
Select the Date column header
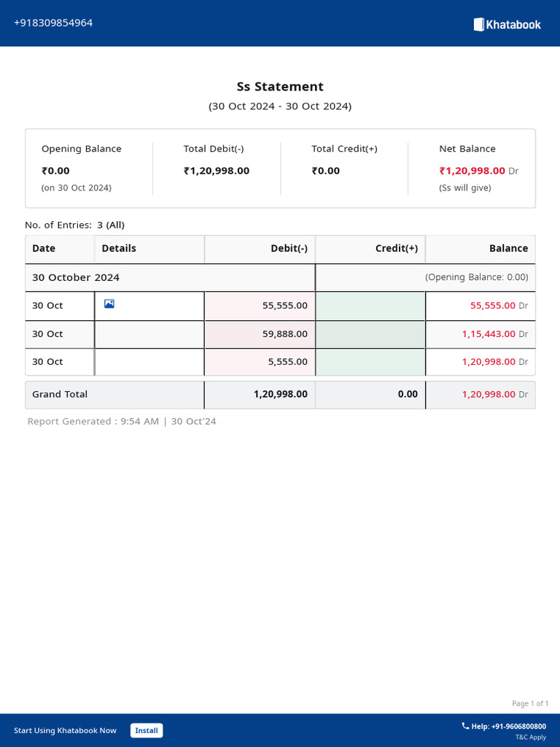click(x=44, y=249)
